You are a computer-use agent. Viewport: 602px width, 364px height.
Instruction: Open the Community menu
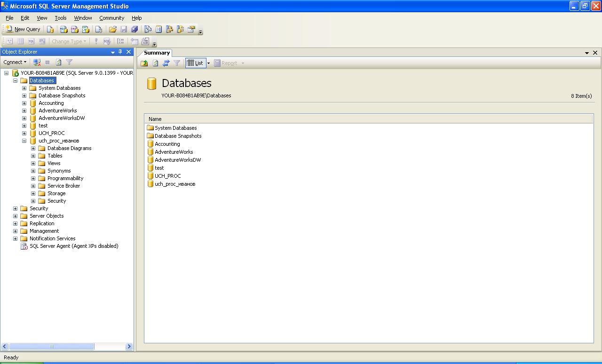pyautogui.click(x=112, y=18)
